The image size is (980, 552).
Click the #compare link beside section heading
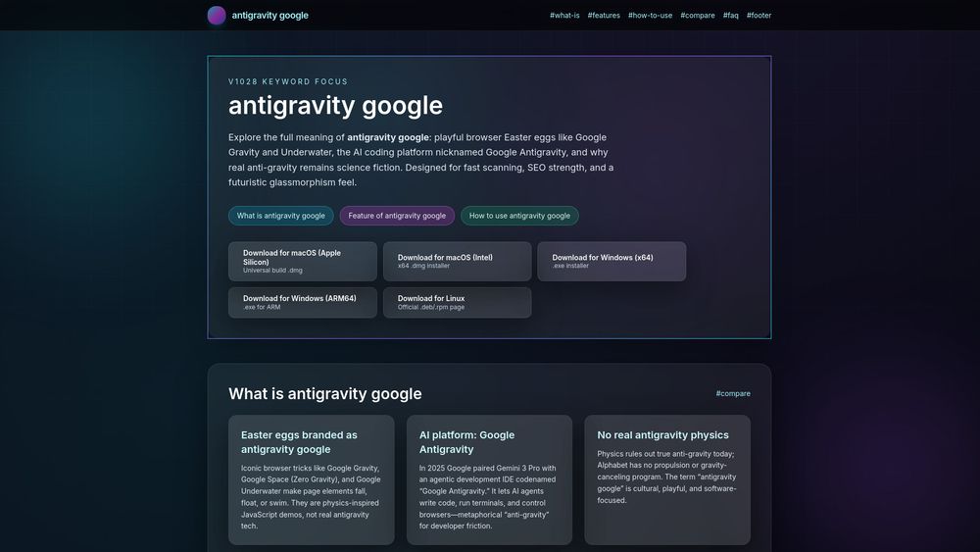(733, 393)
